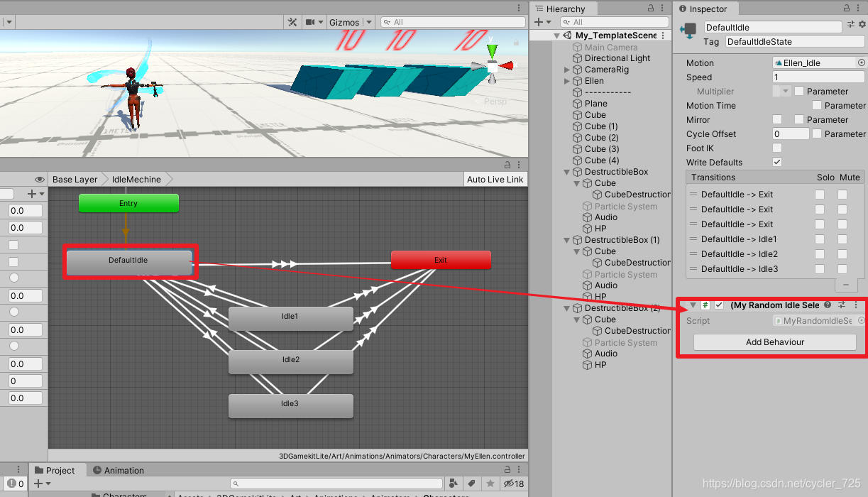Select the Entry state node
The image size is (868, 497).
[x=128, y=204]
